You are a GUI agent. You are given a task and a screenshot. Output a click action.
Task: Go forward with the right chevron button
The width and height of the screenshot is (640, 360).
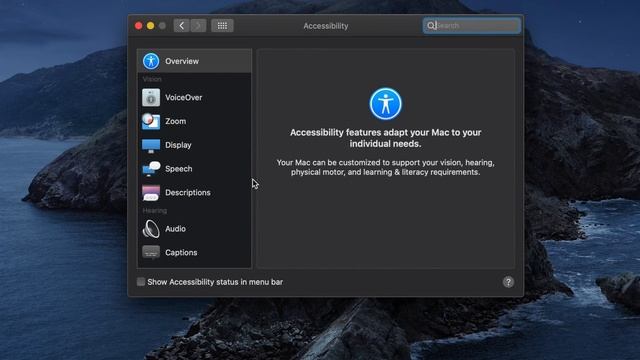(198, 26)
